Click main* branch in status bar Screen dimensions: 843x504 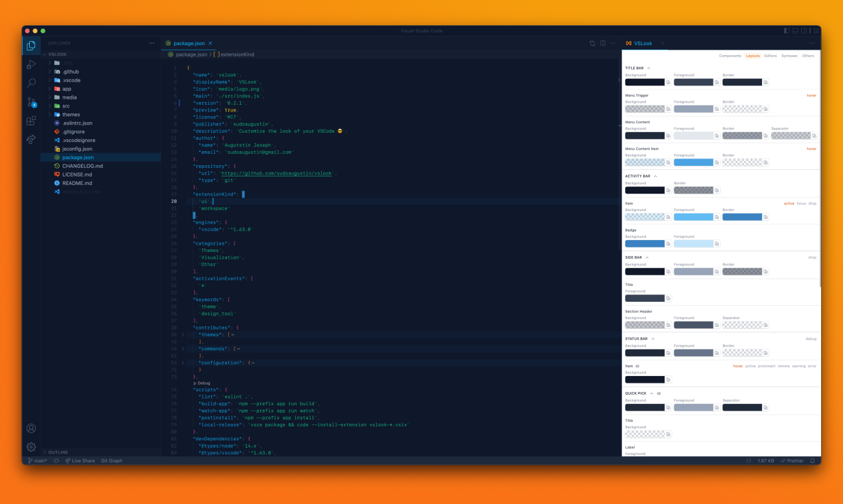click(38, 460)
